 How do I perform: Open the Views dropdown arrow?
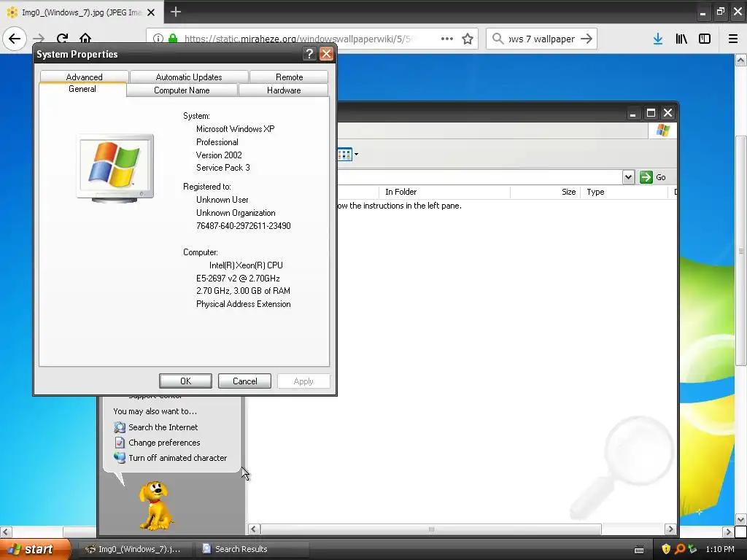tap(356, 155)
